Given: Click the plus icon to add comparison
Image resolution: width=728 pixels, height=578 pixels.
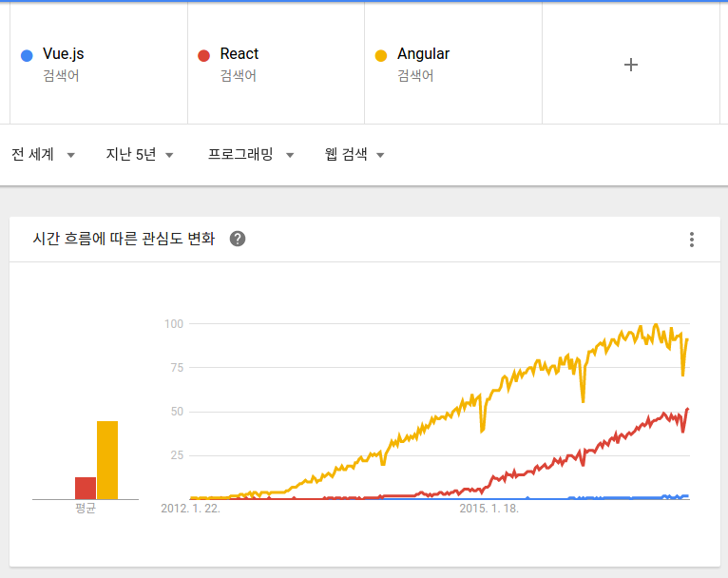Looking at the screenshot, I should pyautogui.click(x=630, y=65).
